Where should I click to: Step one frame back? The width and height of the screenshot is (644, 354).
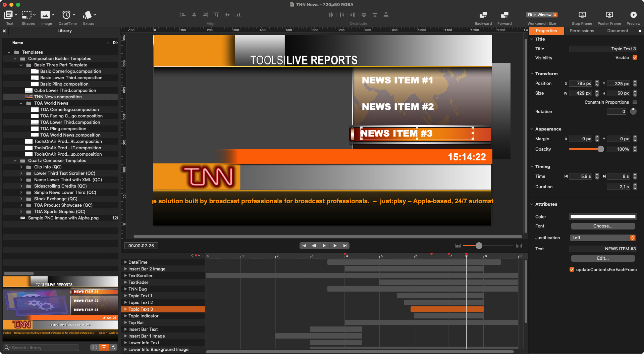[314, 246]
